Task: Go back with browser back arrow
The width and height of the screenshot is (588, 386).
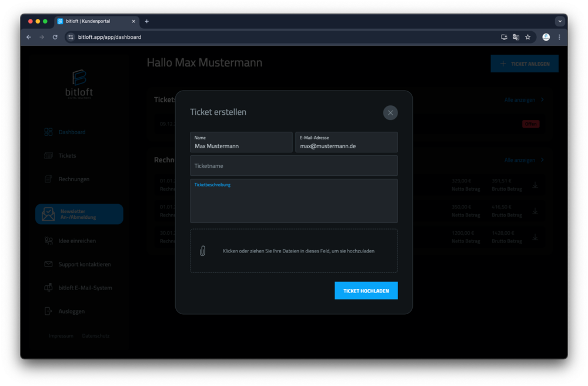Action: pyautogui.click(x=29, y=37)
